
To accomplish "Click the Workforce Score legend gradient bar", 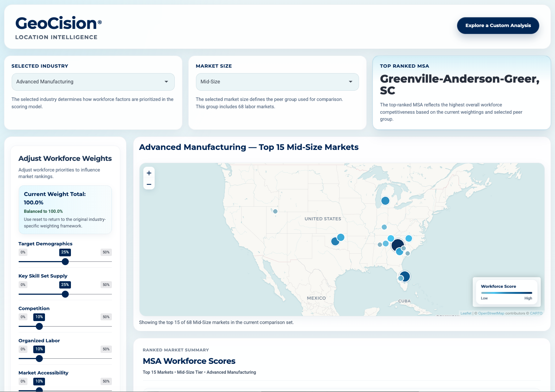I will pos(506,293).
